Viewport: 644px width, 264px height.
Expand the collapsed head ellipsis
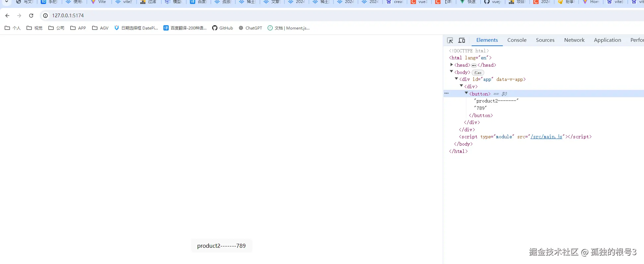click(x=474, y=65)
